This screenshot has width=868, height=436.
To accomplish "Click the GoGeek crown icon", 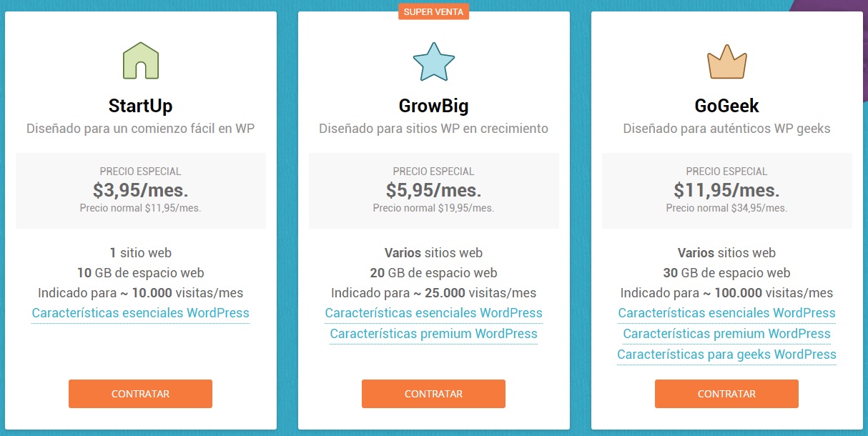I will (726, 62).
